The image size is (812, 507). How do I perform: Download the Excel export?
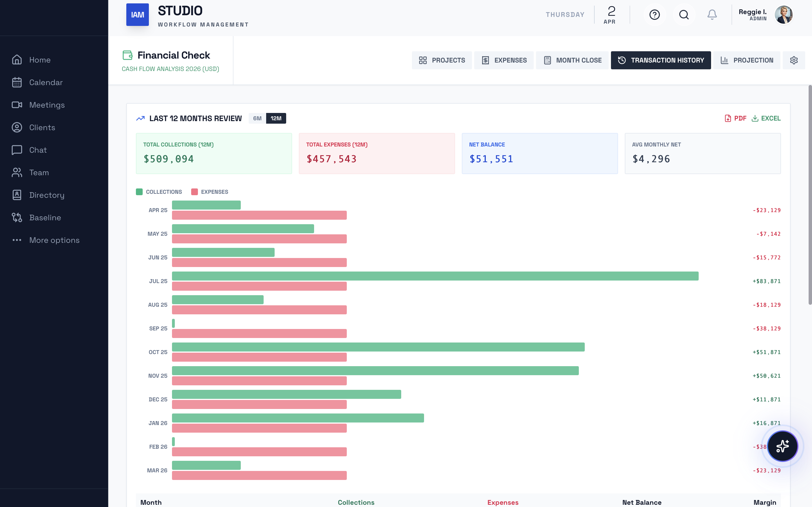tap(766, 118)
